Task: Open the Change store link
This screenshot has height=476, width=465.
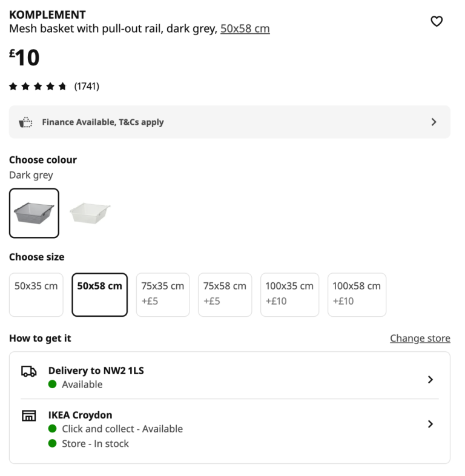Action: point(420,339)
